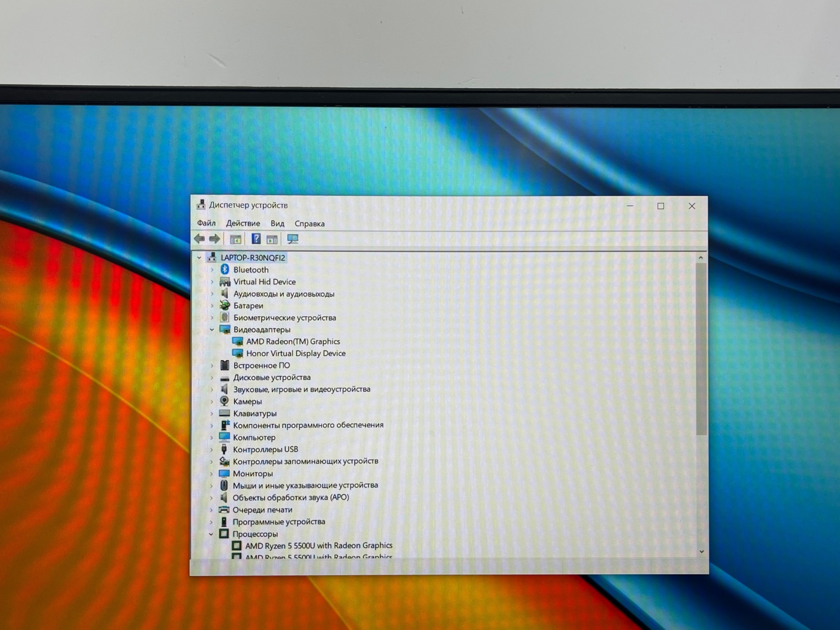Click the printer icon beside Очереди печати
Screen dimensions: 840x630
224,509
